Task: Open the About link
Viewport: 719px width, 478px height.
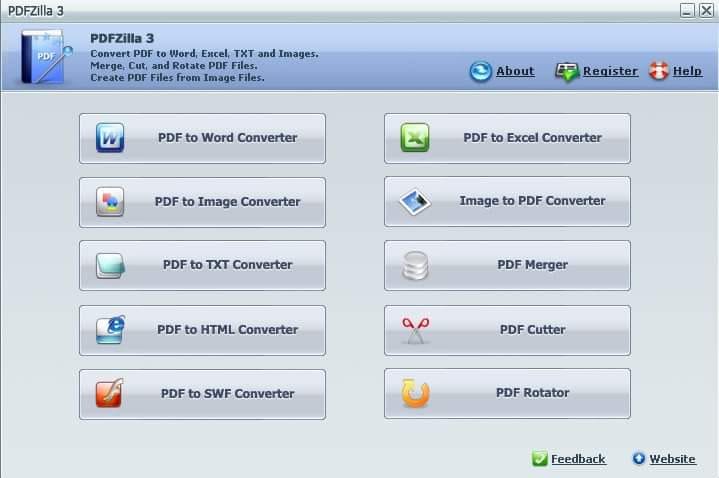Action: tap(515, 71)
